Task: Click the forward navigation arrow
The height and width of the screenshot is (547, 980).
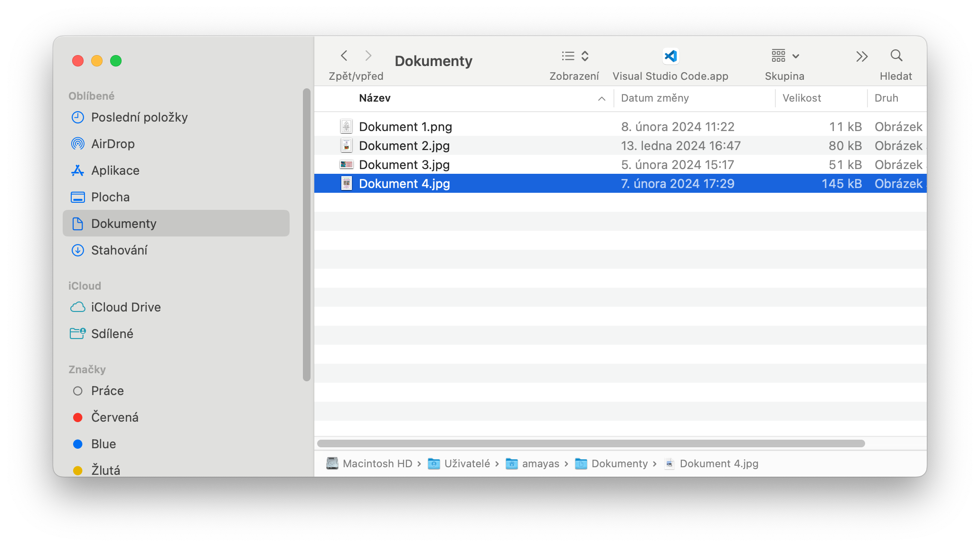Action: (368, 56)
